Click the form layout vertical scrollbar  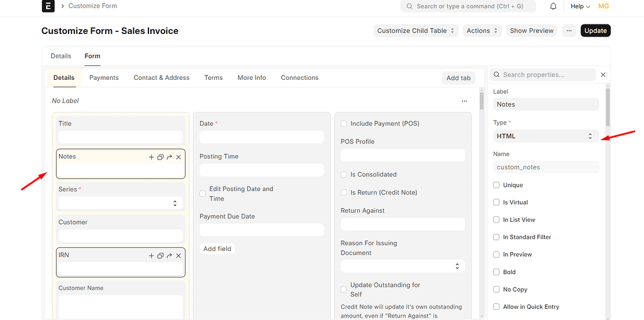(482, 101)
